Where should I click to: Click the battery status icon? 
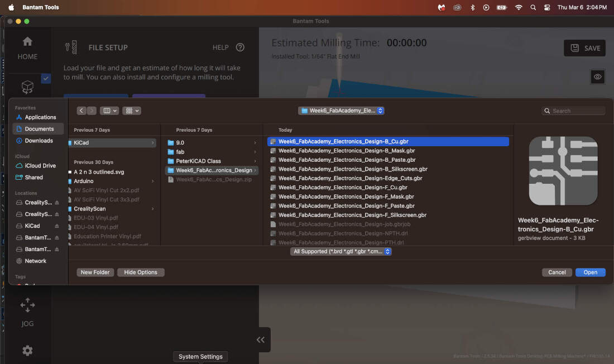click(502, 7)
